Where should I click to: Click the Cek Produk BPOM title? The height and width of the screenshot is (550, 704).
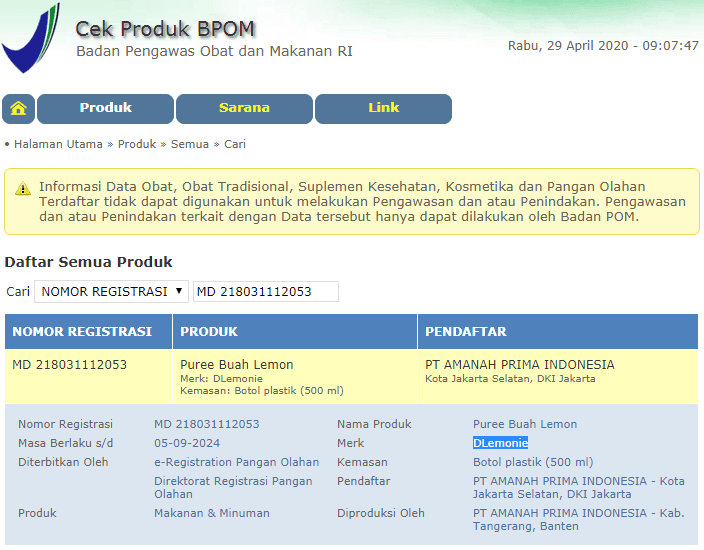(x=165, y=29)
